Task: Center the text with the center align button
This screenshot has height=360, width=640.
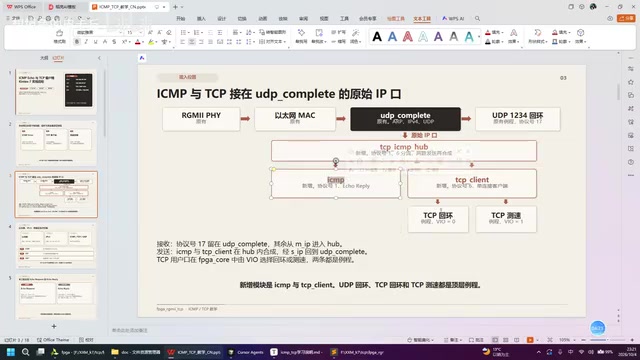Action: tap(192, 42)
